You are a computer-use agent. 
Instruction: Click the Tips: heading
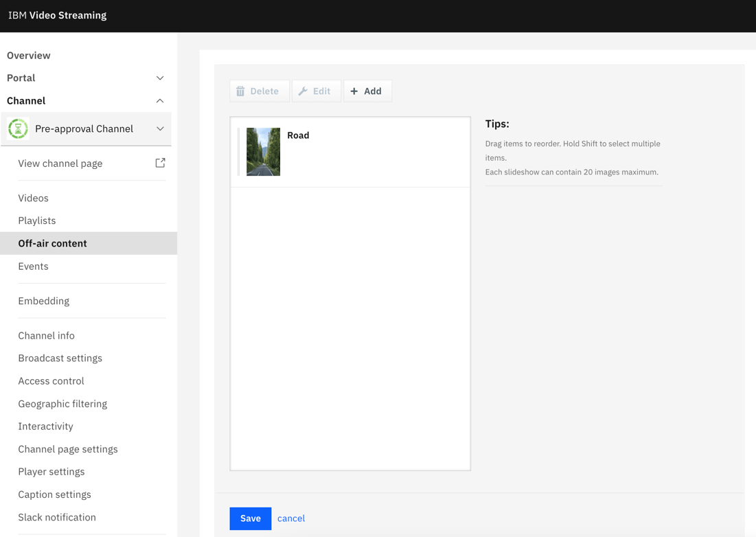click(497, 124)
